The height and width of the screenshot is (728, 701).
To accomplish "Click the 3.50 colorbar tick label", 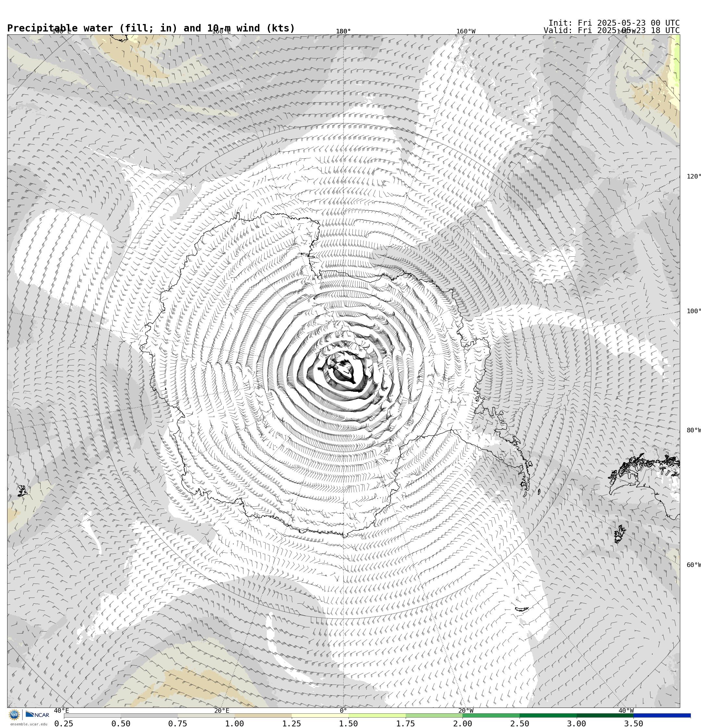I will [633, 723].
